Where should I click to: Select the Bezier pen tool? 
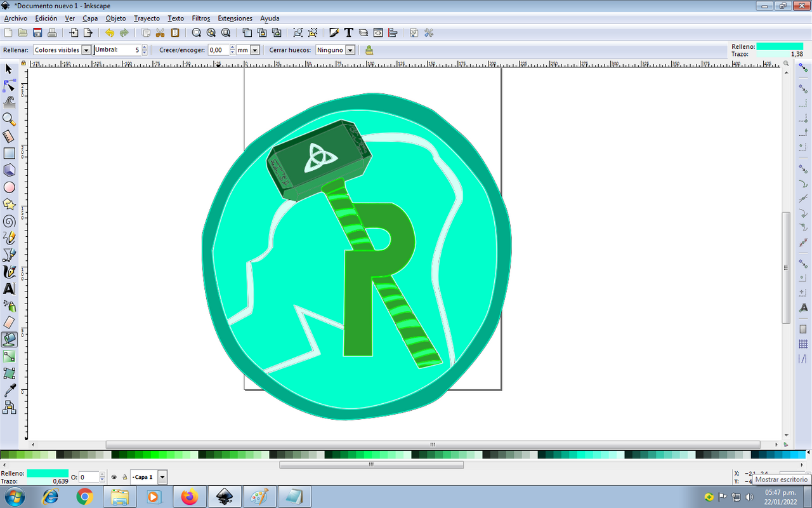(x=9, y=255)
